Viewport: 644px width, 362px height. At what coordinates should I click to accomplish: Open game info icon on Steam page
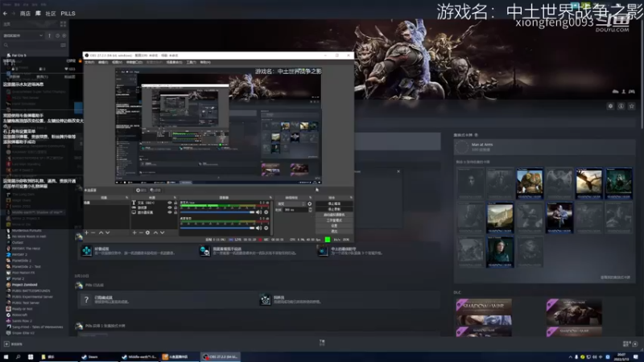click(x=621, y=106)
